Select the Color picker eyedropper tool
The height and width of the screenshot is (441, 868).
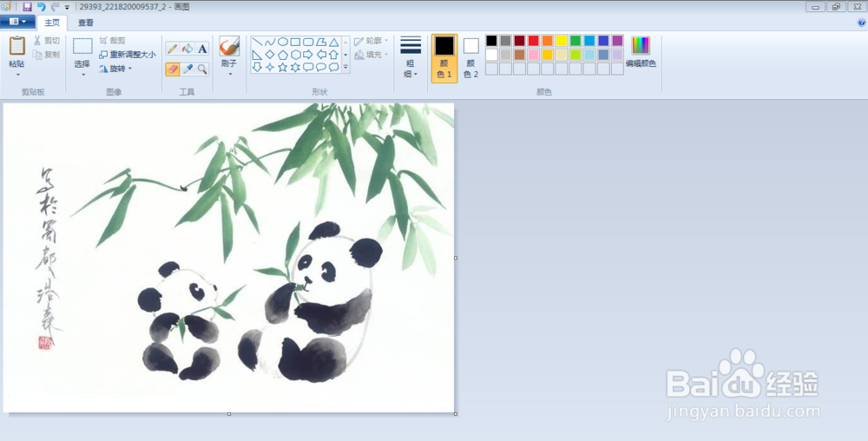[187, 69]
